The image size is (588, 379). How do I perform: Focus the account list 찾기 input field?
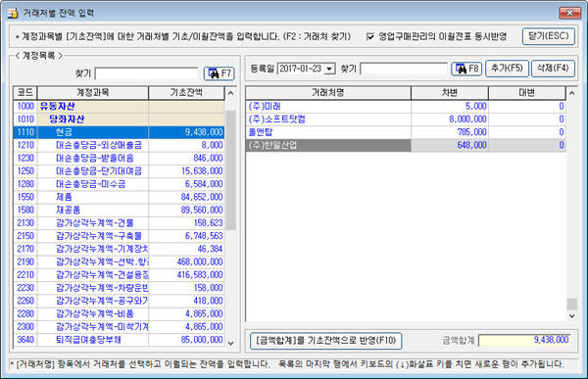tap(146, 73)
